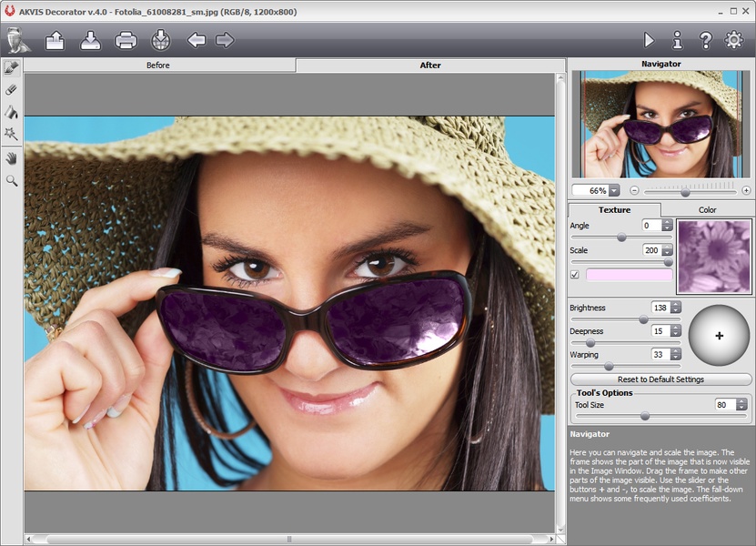Viewport: 756px width, 546px height.
Task: Switch to the Before tab
Action: pyautogui.click(x=159, y=66)
